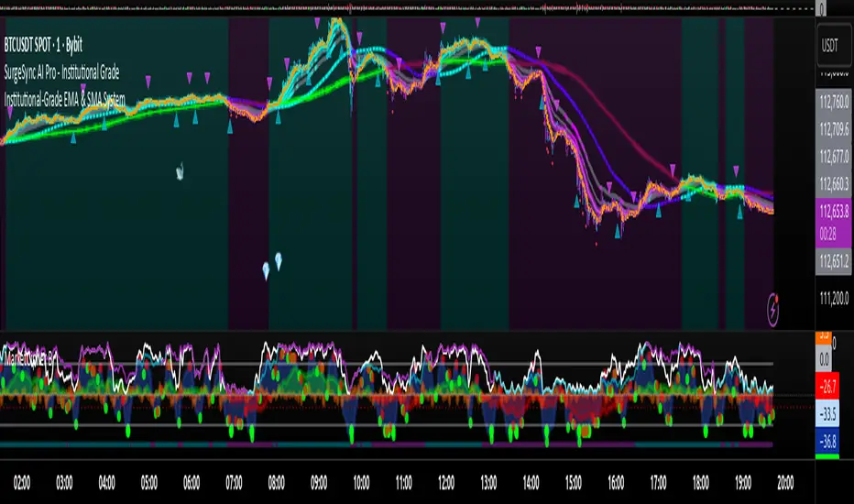This screenshot has height=504, width=854.
Task: Select the SurgeSync AI Pro indicator label
Action: click(63, 71)
